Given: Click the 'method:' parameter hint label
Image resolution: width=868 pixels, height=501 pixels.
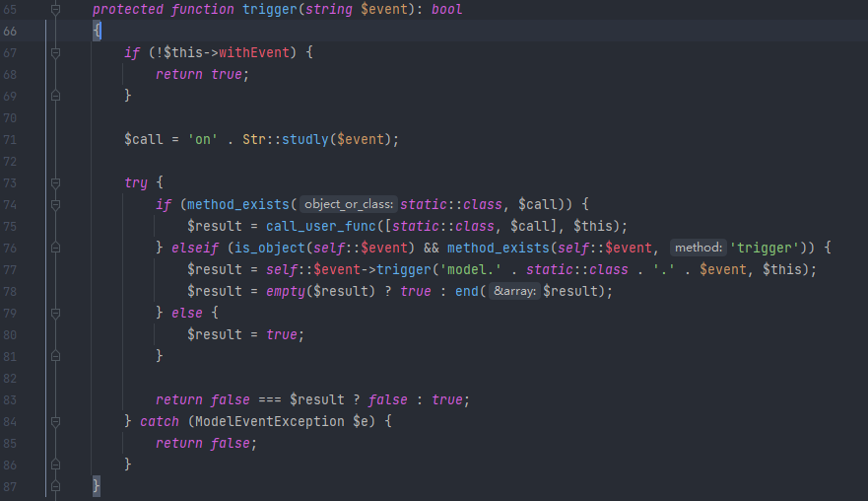Looking at the screenshot, I should pyautogui.click(x=699, y=249).
